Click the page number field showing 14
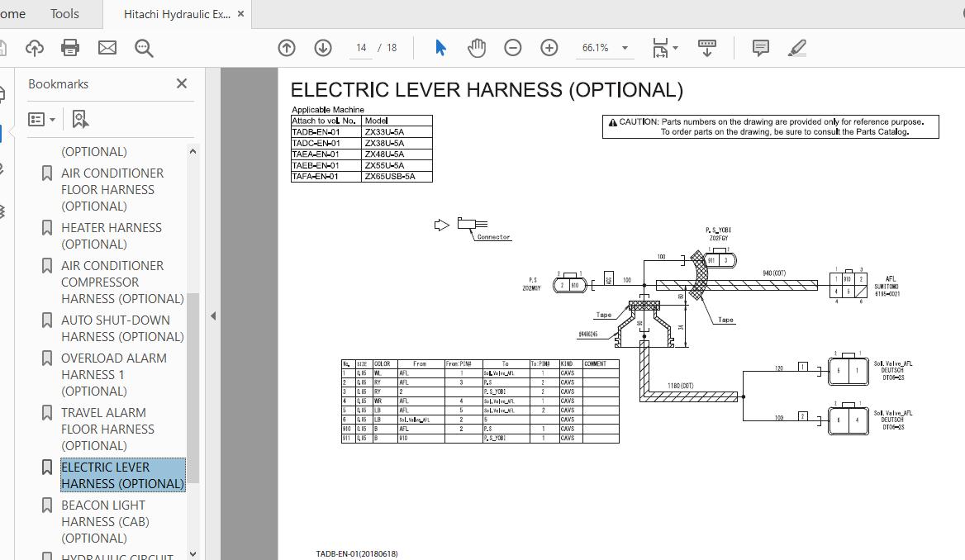This screenshot has width=965, height=560. [x=361, y=47]
